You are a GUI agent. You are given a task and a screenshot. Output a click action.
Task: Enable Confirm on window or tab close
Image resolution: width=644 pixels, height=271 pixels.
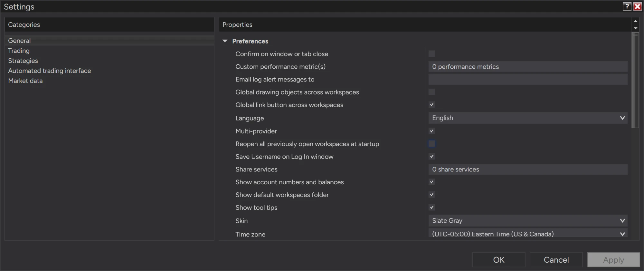point(432,54)
